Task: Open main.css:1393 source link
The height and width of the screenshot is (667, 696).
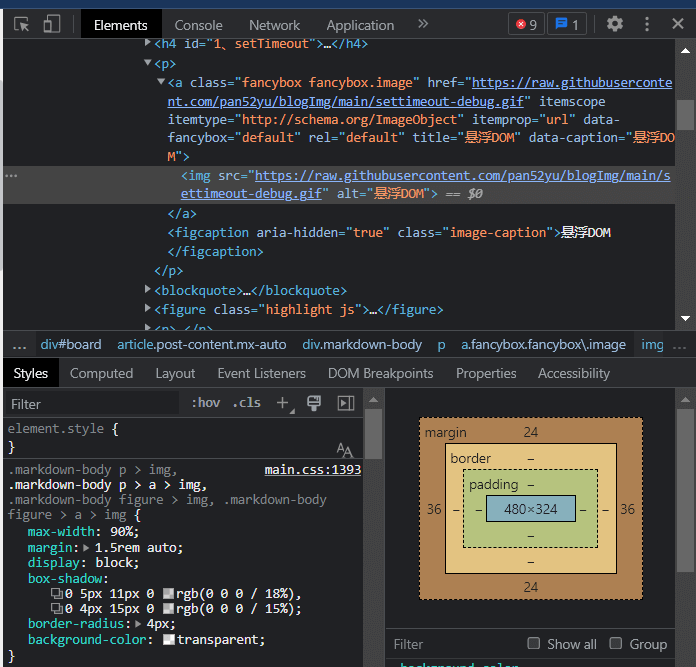Action: click(x=313, y=470)
